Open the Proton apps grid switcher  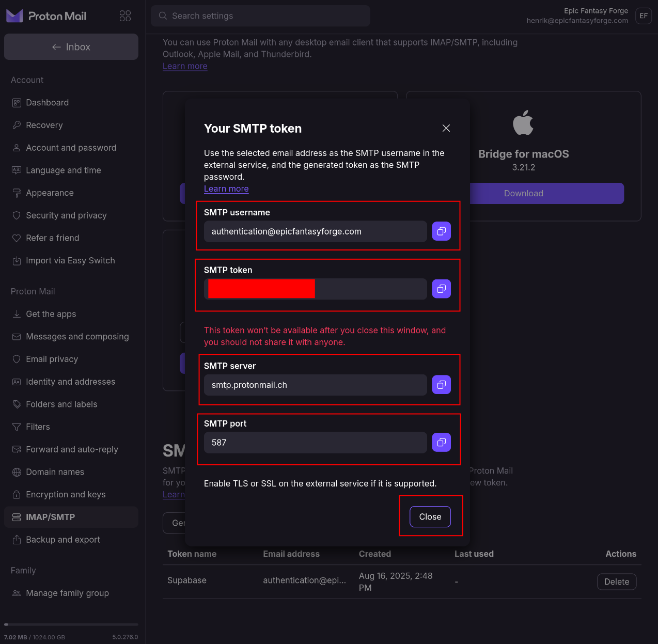click(125, 16)
